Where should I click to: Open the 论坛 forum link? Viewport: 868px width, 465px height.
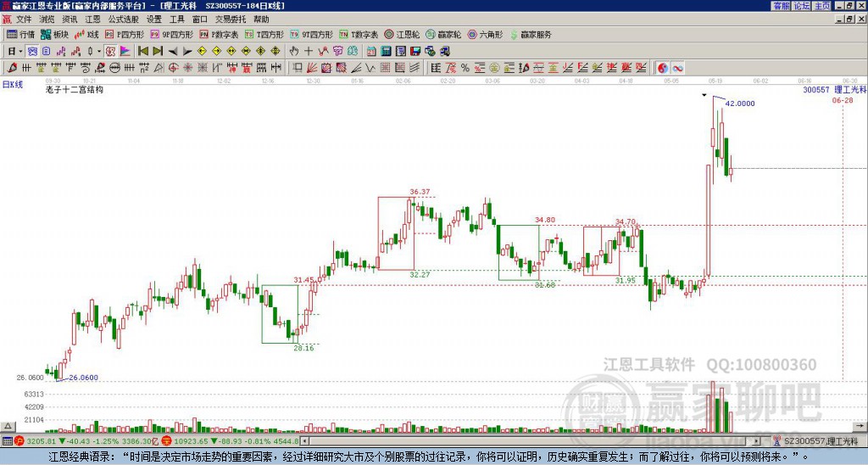coord(801,6)
